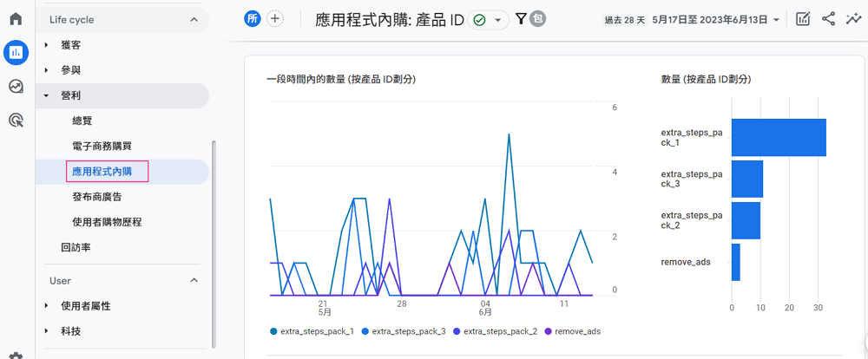Collapse the 營利 tree item
This screenshot has width=868, height=359.
(47, 95)
